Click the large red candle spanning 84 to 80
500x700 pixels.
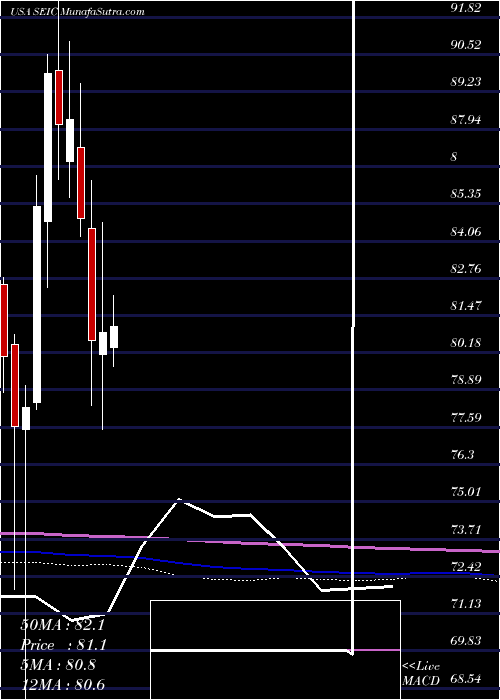pyautogui.click(x=92, y=284)
